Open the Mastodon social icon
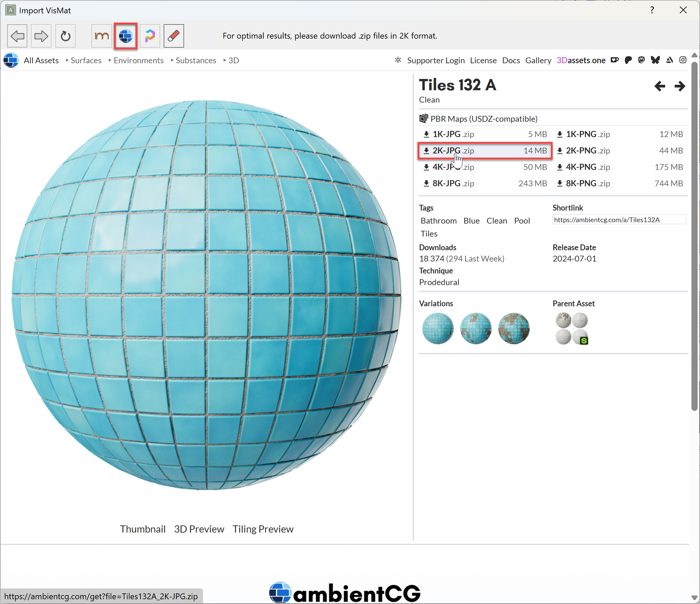Screen dimensions: 700x604 [x=642, y=60]
